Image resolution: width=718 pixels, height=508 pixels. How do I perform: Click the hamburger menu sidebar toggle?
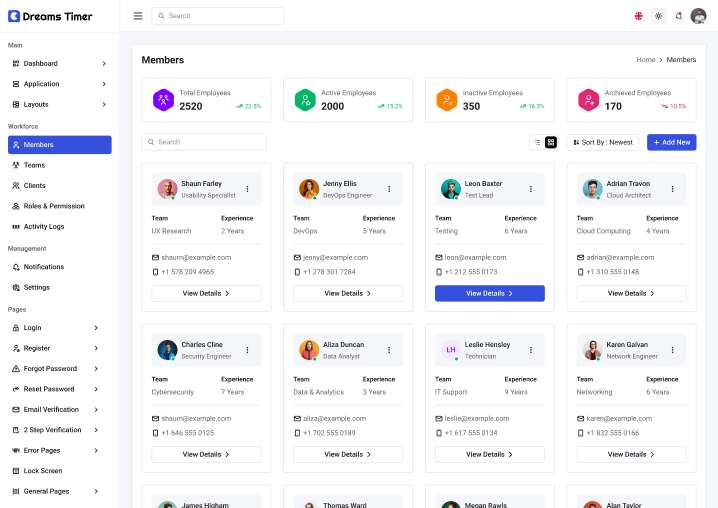click(x=137, y=16)
